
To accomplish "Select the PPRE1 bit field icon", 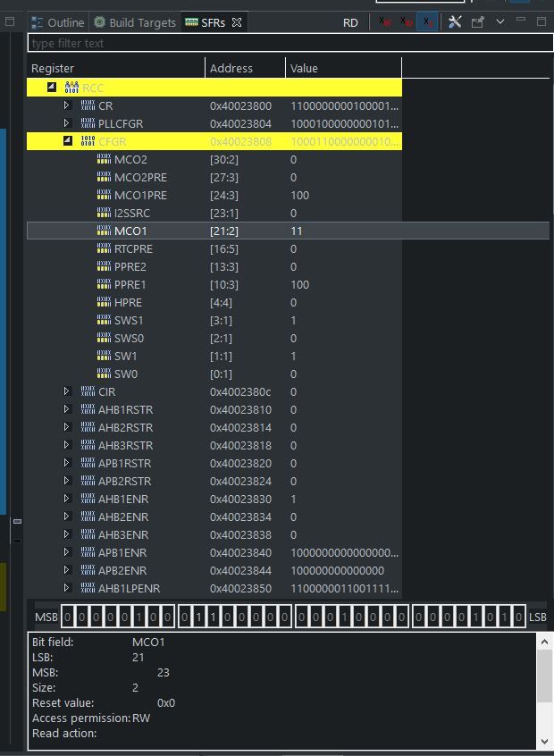I will (104, 283).
